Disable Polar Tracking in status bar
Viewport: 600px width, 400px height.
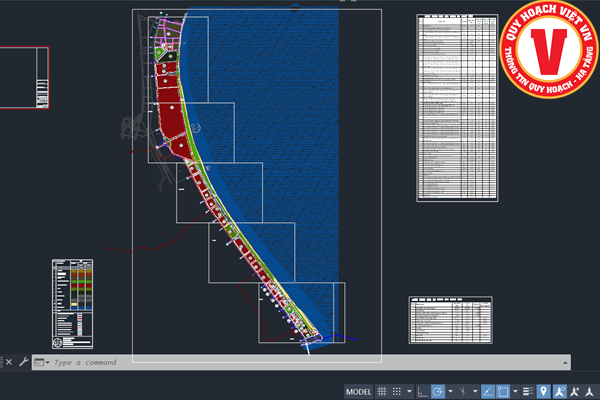438,390
